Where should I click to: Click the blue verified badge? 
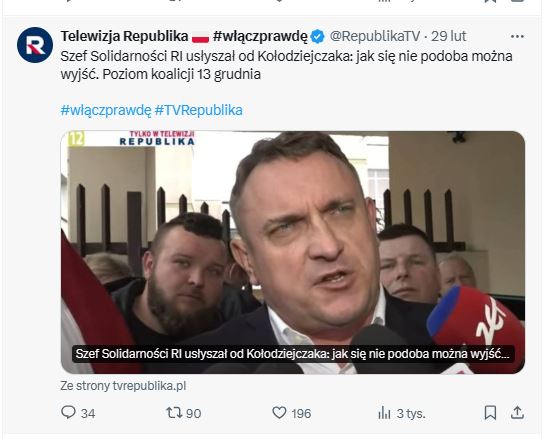point(318,36)
